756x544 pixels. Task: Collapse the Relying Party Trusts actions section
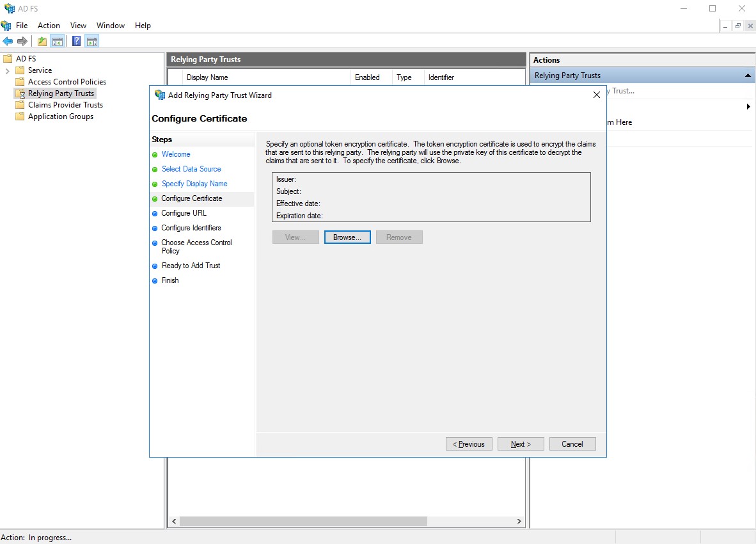pyautogui.click(x=748, y=75)
